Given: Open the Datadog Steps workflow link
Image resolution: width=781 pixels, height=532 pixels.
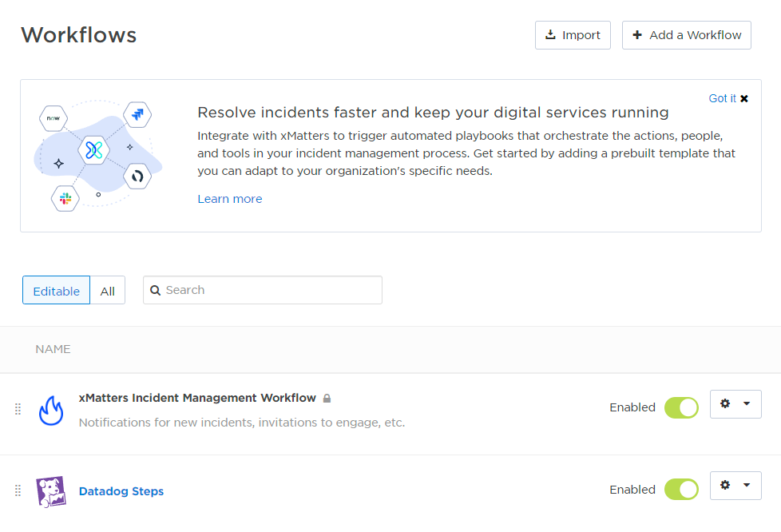Looking at the screenshot, I should pyautogui.click(x=121, y=491).
